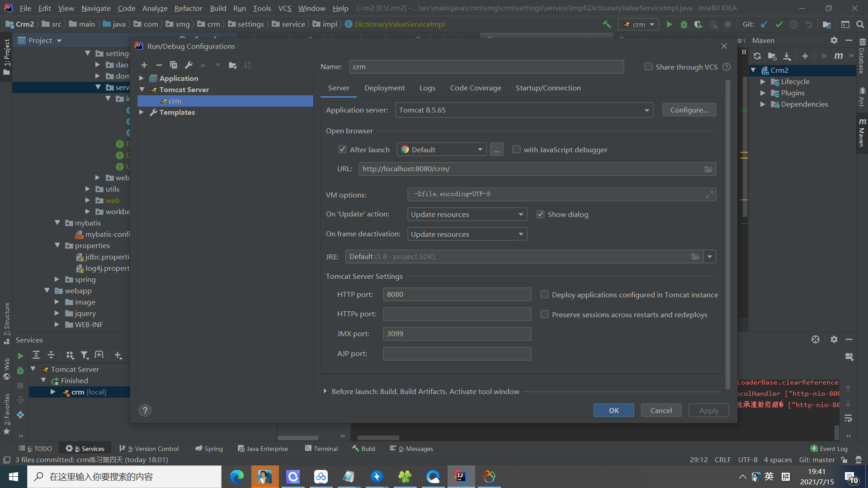Expand the VM options field
Screen dimensions: 868x488
pos(709,194)
